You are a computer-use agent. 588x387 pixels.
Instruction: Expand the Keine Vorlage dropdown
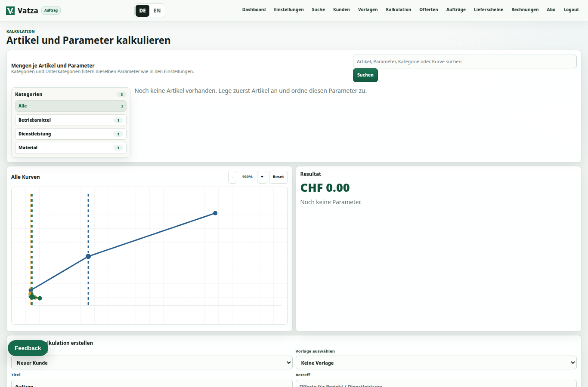(x=436, y=362)
